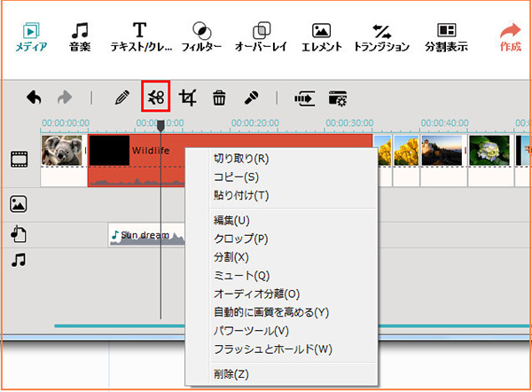Select the Sun dream audio clip
This screenshot has height=392, width=532.
click(x=146, y=235)
